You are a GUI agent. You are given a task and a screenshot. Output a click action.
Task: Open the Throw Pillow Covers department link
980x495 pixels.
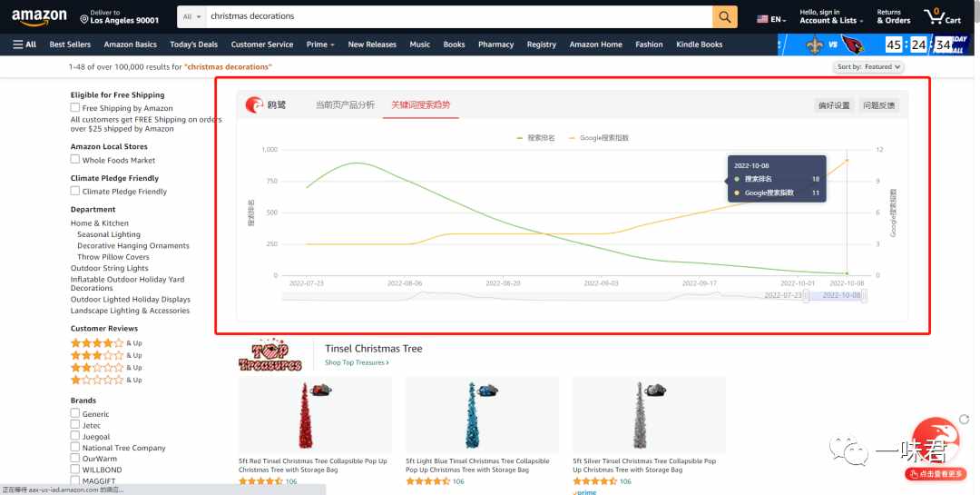(x=113, y=257)
